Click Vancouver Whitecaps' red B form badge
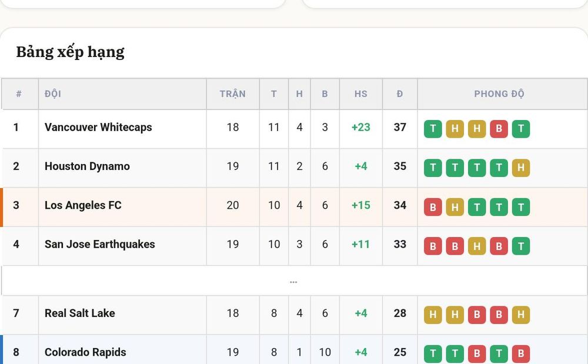Viewport: 588px width, 364px height. click(x=499, y=129)
